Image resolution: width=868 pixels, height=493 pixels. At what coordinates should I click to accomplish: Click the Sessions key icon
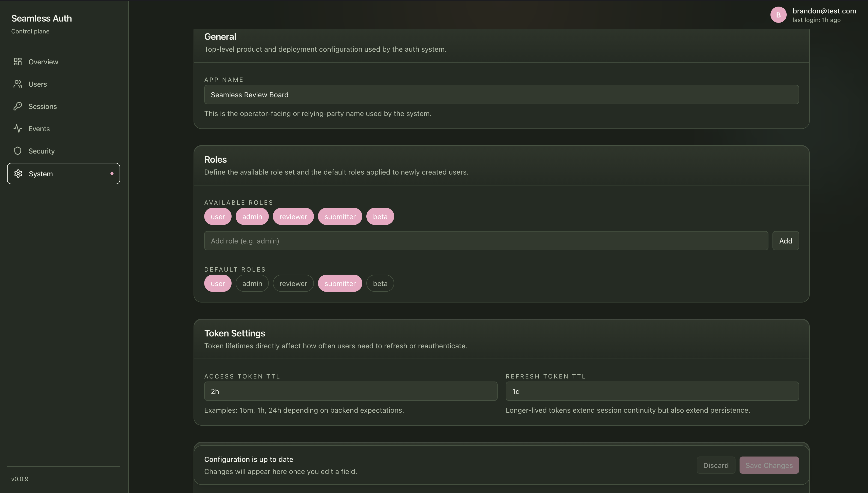pos(17,106)
